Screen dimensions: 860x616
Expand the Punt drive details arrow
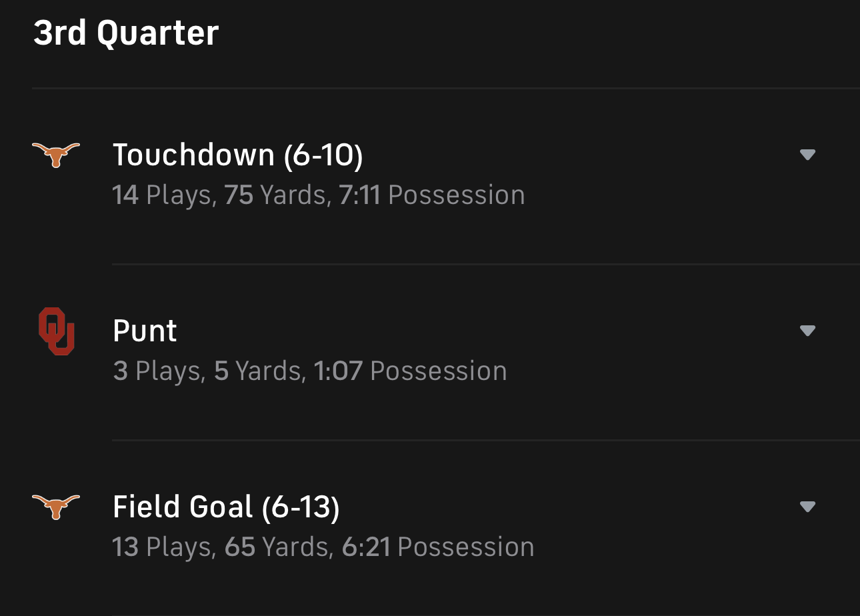coord(807,331)
